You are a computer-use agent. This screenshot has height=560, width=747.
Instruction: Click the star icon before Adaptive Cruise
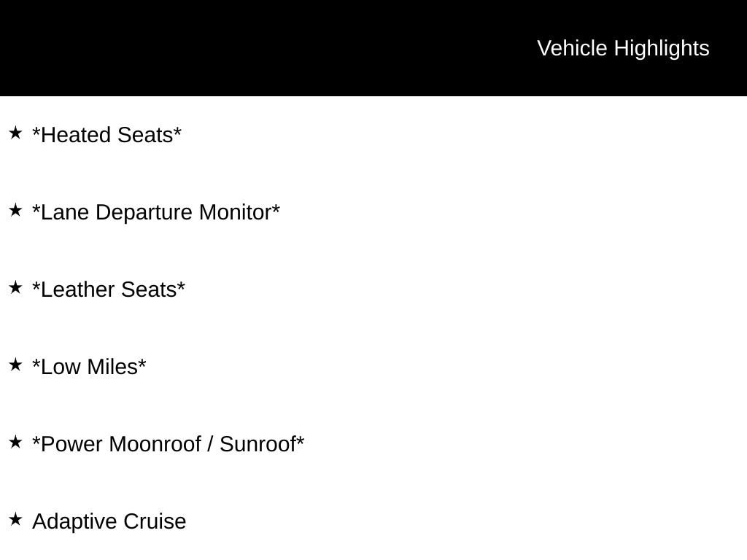tap(15, 519)
